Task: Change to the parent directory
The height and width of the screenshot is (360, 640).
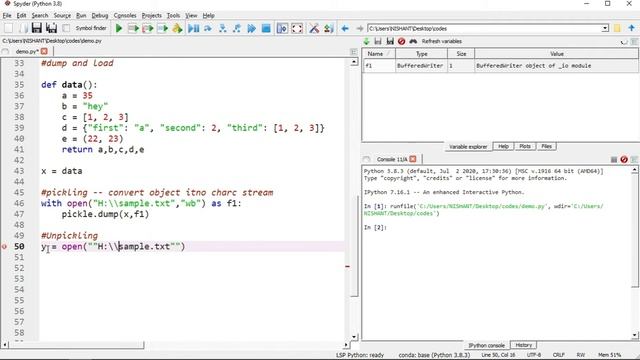Action: (x=631, y=28)
